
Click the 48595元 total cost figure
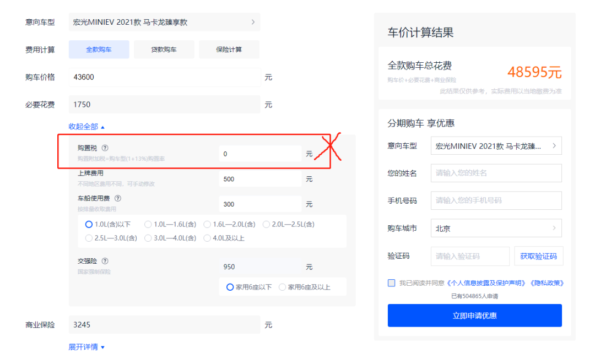tap(534, 72)
